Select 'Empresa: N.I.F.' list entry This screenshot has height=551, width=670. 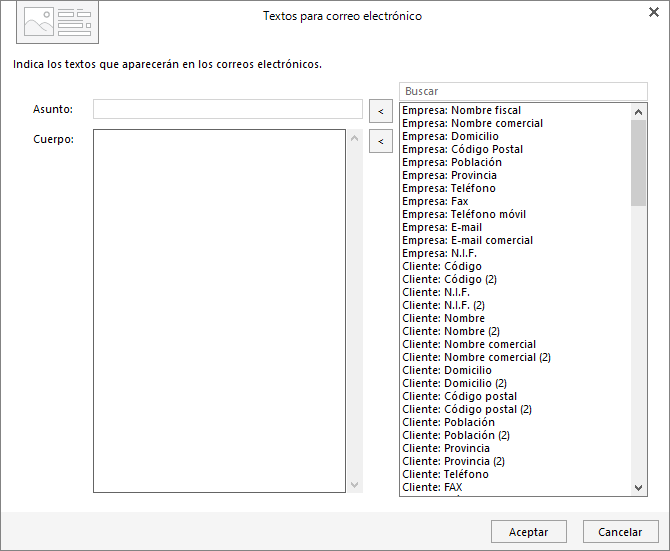coord(516,253)
